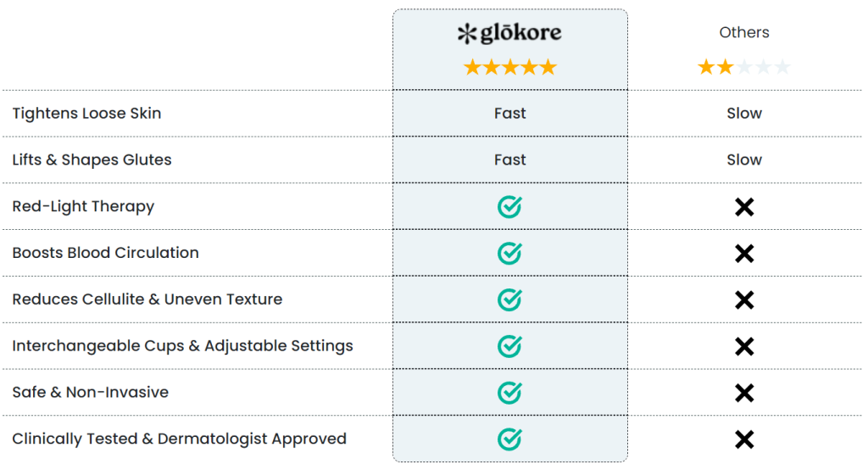Click green checkmark for Red-Light Therapy
Screen dimensions: 868x470
click(509, 207)
